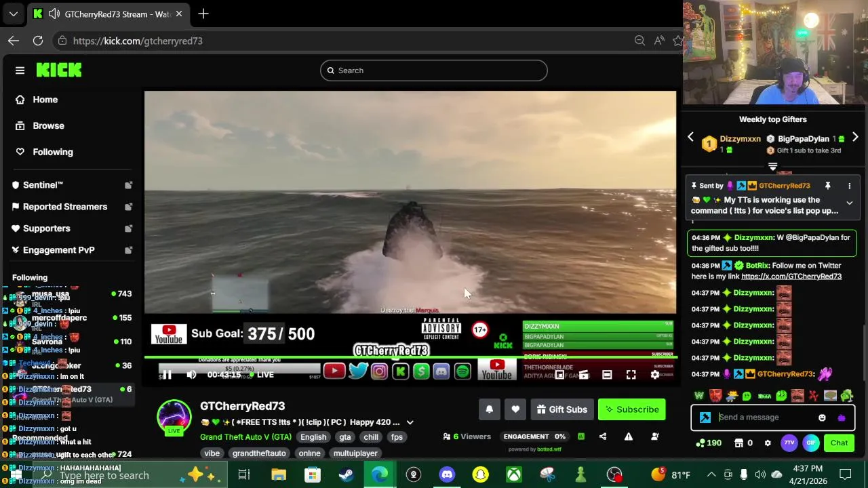The image size is (868, 488).
Task: Open external link icon next to Sentinel™
Action: click(128, 185)
